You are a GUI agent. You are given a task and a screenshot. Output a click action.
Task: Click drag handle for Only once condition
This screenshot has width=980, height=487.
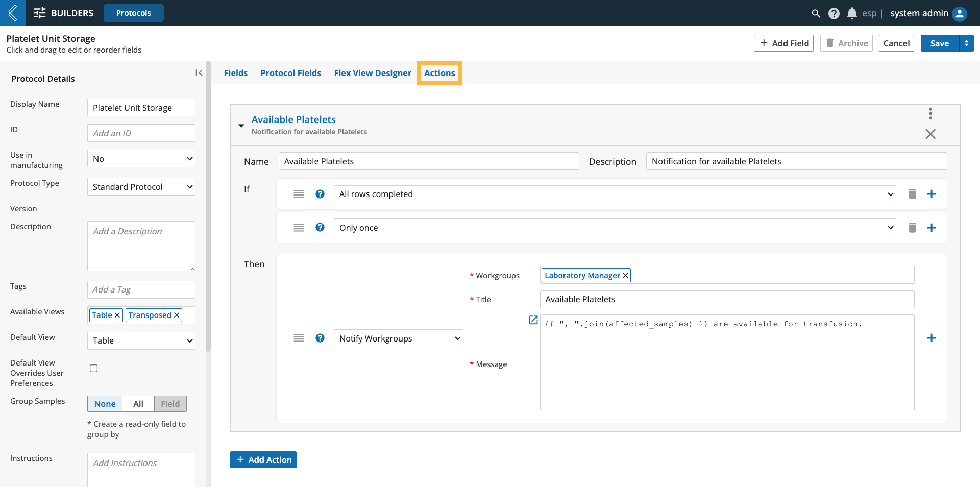tap(299, 228)
